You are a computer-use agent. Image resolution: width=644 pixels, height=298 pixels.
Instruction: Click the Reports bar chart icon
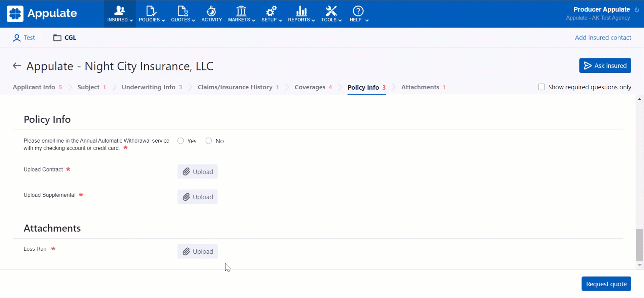click(x=301, y=11)
